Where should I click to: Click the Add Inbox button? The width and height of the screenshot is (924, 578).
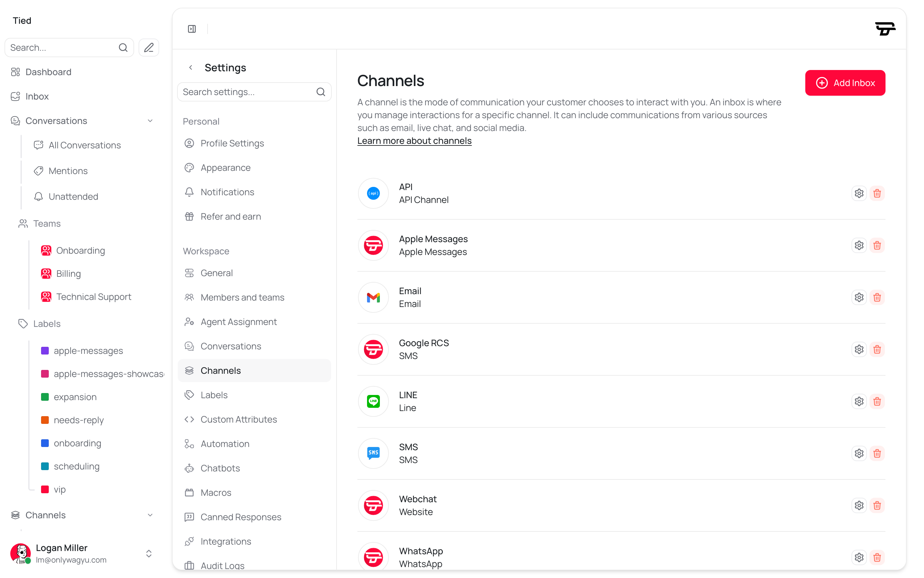tap(845, 83)
